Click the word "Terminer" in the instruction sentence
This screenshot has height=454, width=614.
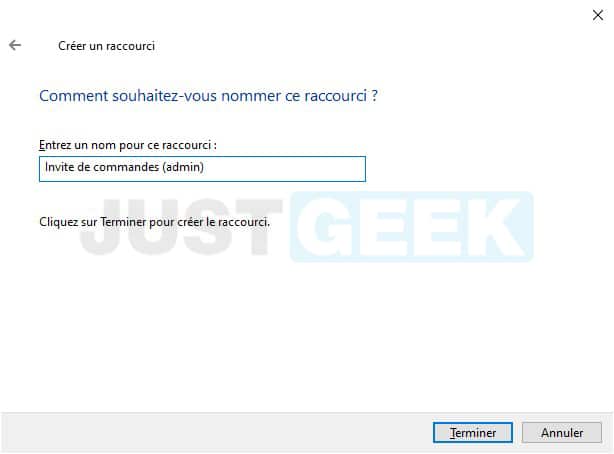pyautogui.click(x=123, y=222)
